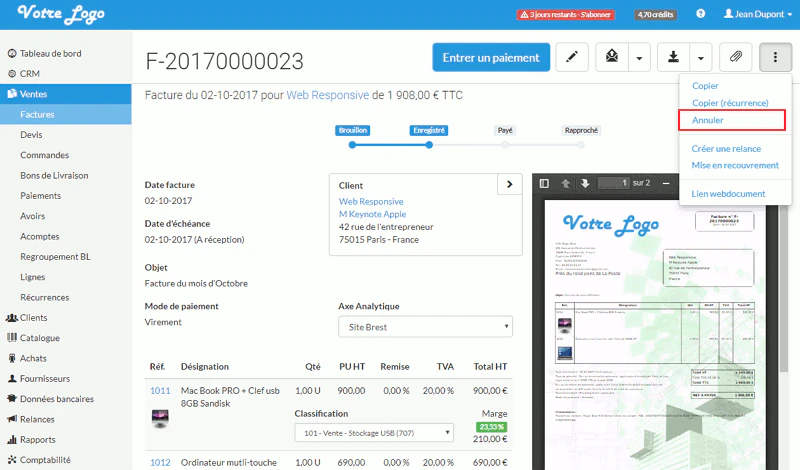Open the Web Responsive client link
Screen dimensions: 800x470
click(371, 202)
